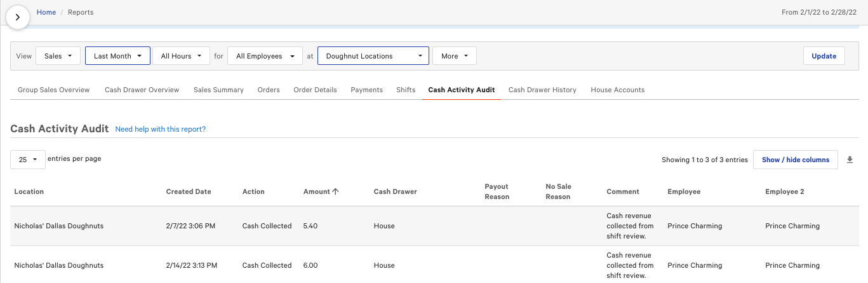Open the Sales Summary tab
868x283 pixels.
point(218,90)
